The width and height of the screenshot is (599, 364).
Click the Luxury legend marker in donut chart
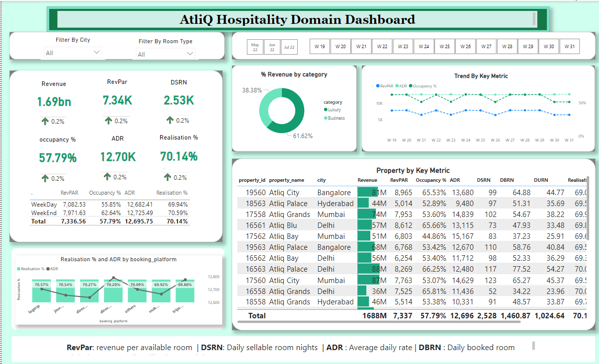click(326, 110)
